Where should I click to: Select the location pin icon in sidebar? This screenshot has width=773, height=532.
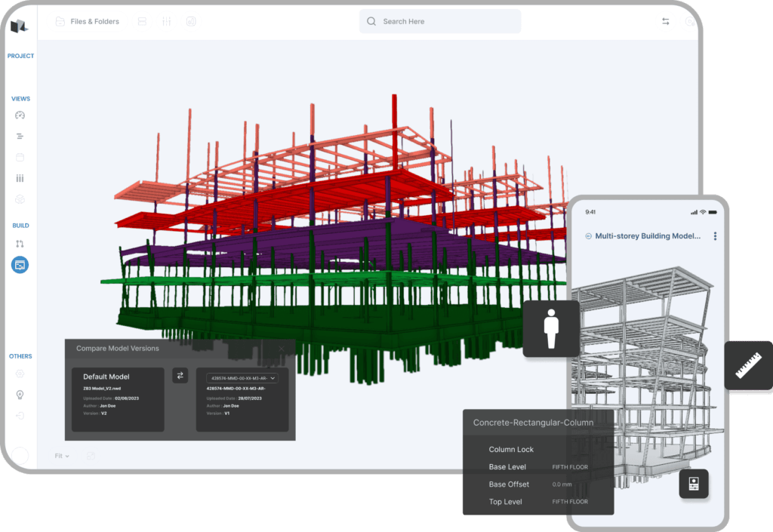pos(20,394)
